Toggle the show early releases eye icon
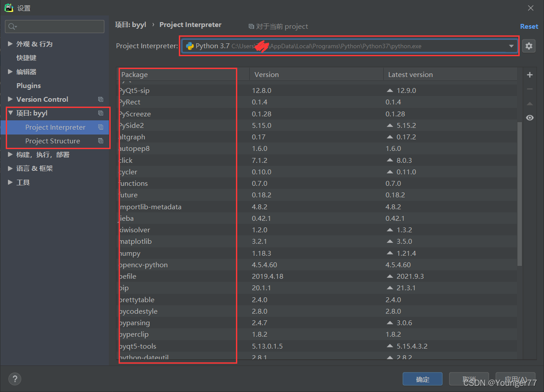This screenshot has height=392, width=544. point(529,118)
